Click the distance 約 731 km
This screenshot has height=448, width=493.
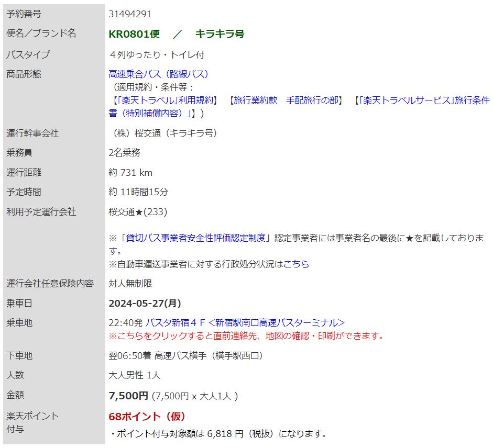pos(130,173)
